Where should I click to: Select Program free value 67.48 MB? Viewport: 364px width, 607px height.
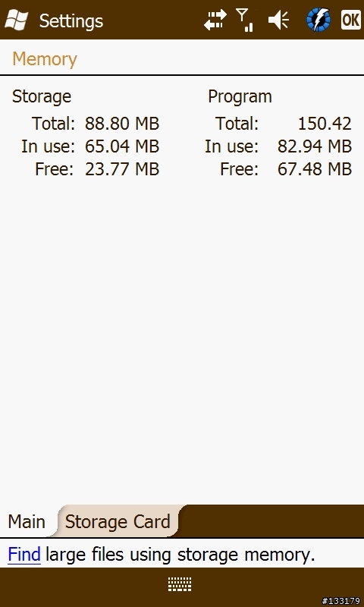[315, 169]
